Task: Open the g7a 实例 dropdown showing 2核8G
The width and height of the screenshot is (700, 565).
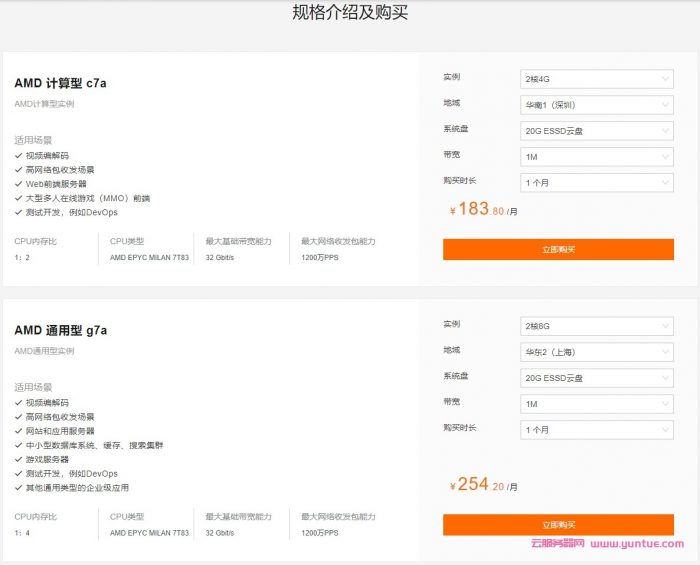Action: (597, 327)
